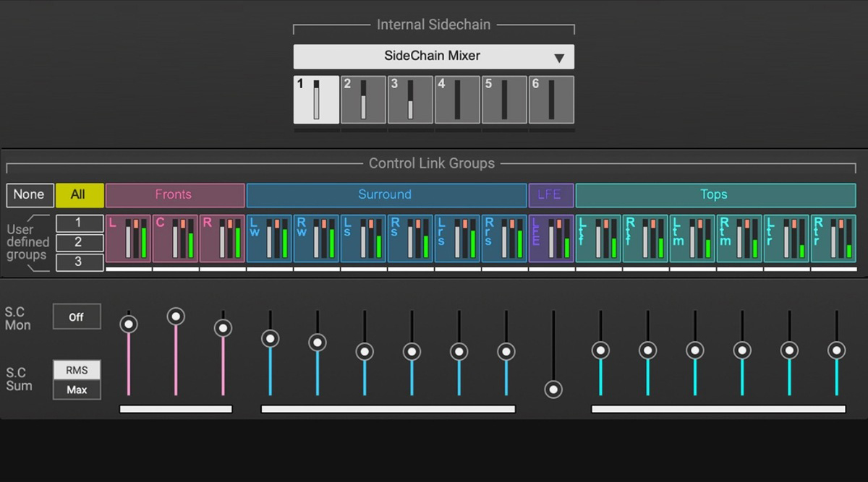Select the LFE channel strip
This screenshot has height=482, width=868.
click(552, 238)
